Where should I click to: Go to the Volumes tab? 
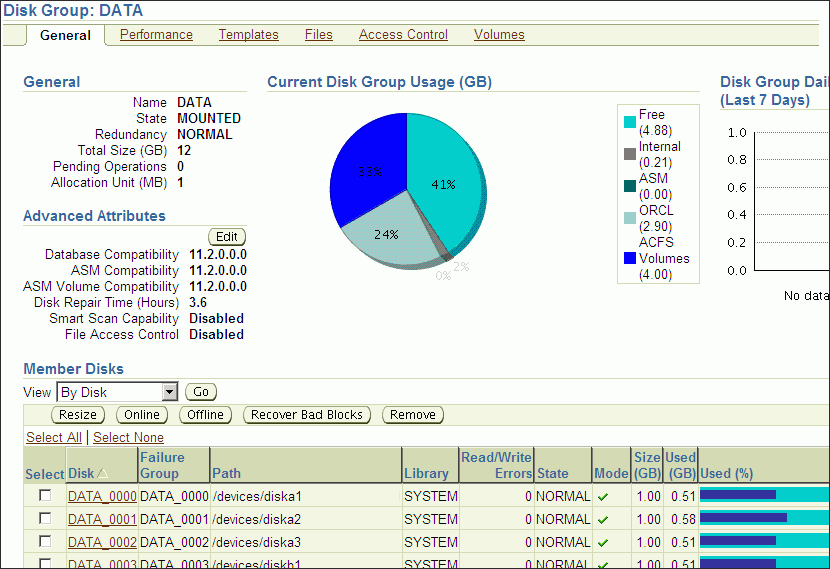(499, 35)
